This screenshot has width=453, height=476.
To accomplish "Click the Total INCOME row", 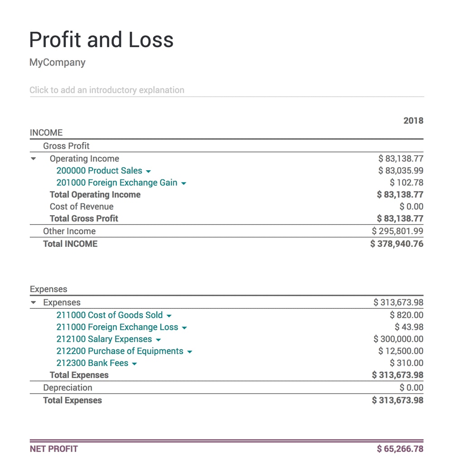I will 70,244.
